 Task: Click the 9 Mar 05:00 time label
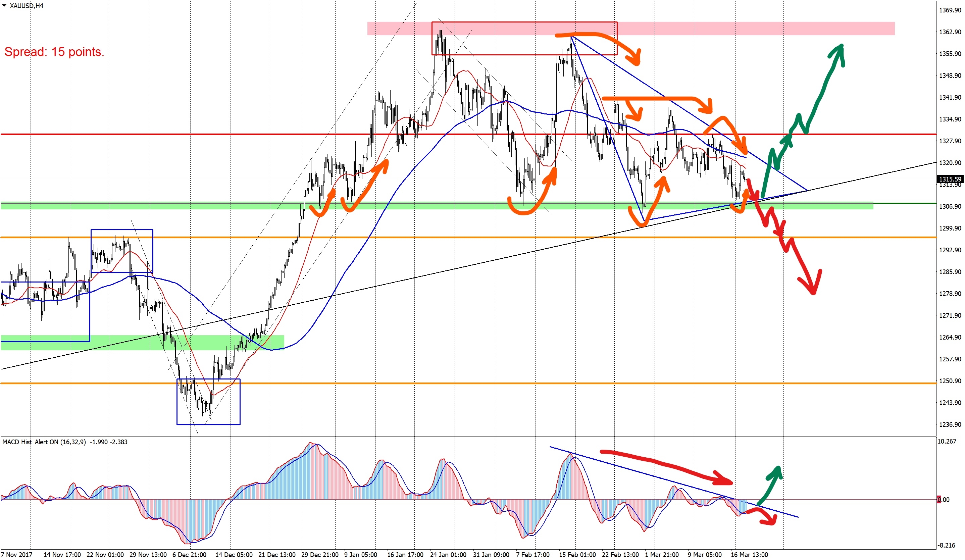[705, 555]
